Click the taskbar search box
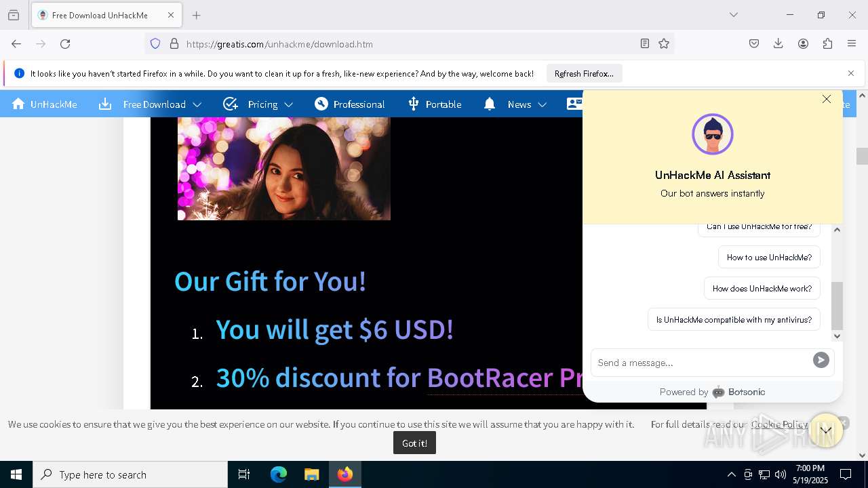This screenshot has height=488, width=868. click(x=130, y=474)
